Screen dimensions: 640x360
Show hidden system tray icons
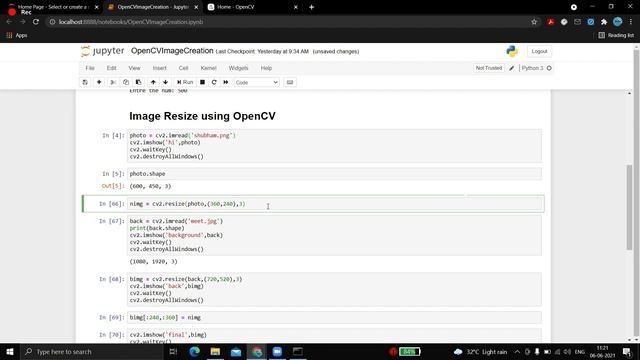click(517, 352)
